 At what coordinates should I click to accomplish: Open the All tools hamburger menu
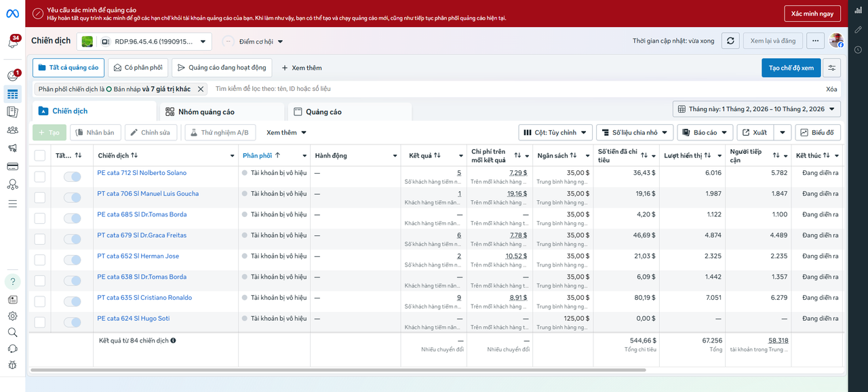pos(12,203)
